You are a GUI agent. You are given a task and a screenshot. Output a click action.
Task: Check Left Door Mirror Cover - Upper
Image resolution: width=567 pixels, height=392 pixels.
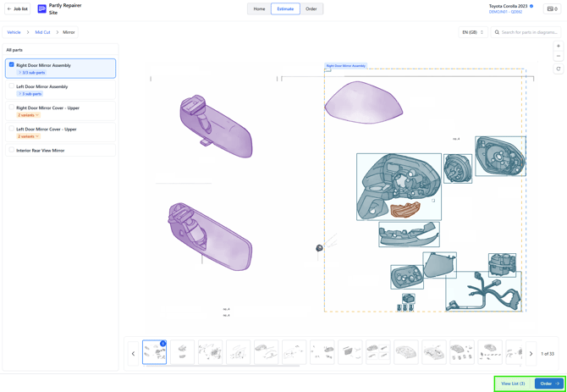[x=12, y=129]
